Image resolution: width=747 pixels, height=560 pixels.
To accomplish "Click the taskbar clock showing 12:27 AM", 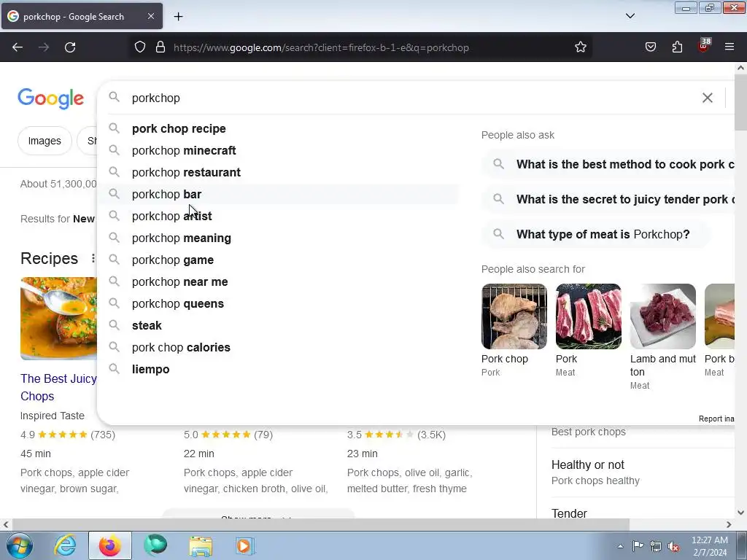I will (710, 546).
